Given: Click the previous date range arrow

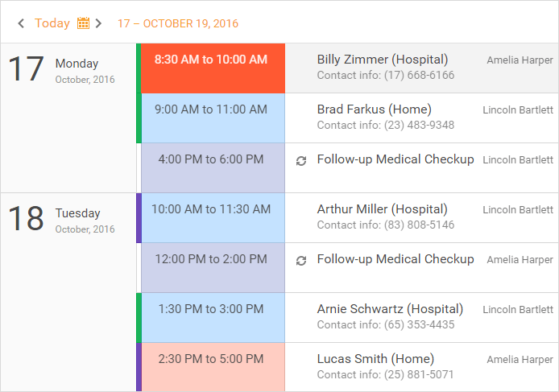Looking at the screenshot, I should pos(21,23).
